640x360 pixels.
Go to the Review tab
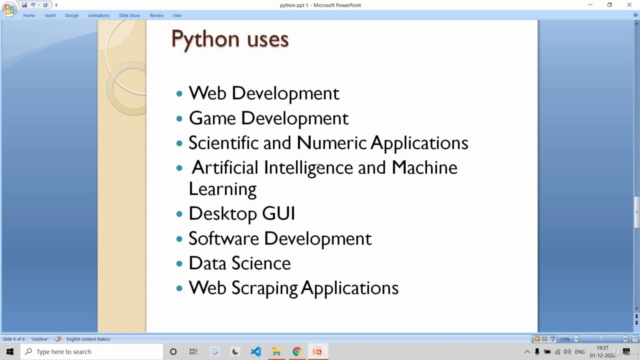pyautogui.click(x=156, y=16)
